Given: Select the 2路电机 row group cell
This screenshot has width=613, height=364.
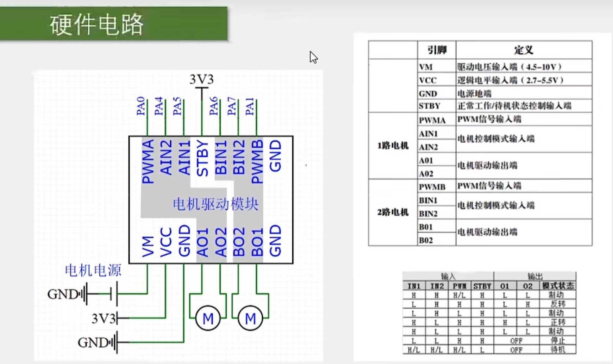Looking at the screenshot, I should 393,212.
